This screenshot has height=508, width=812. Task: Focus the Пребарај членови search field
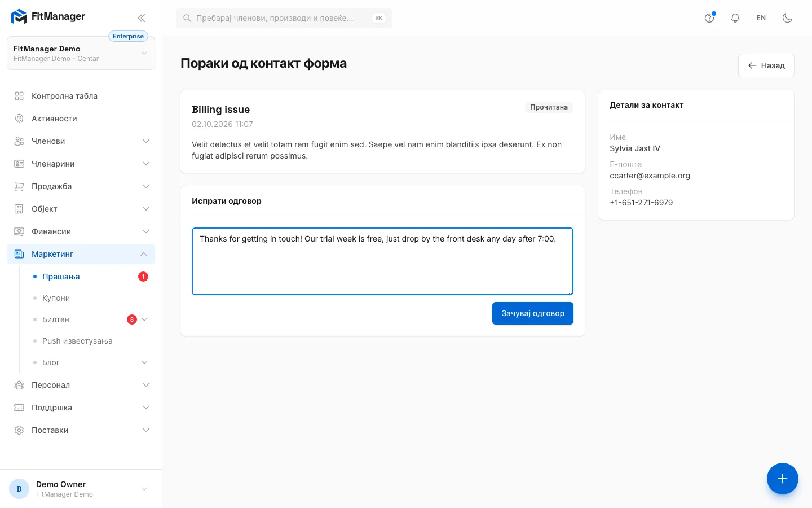(284, 18)
